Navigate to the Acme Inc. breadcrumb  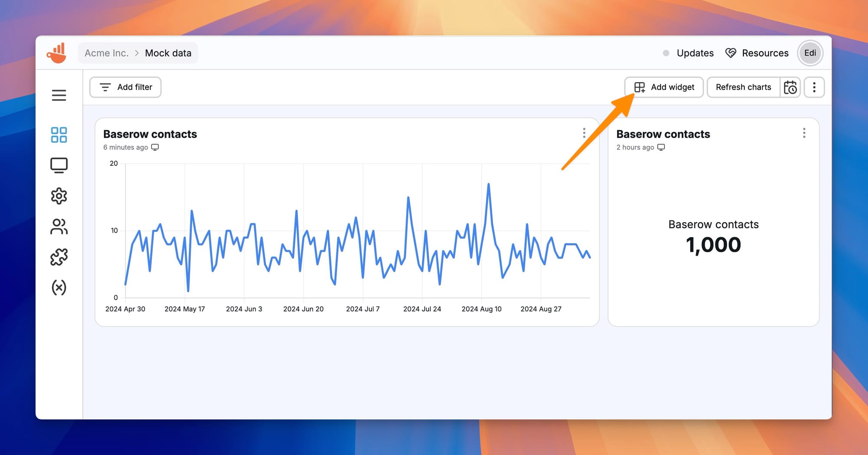[x=106, y=53]
